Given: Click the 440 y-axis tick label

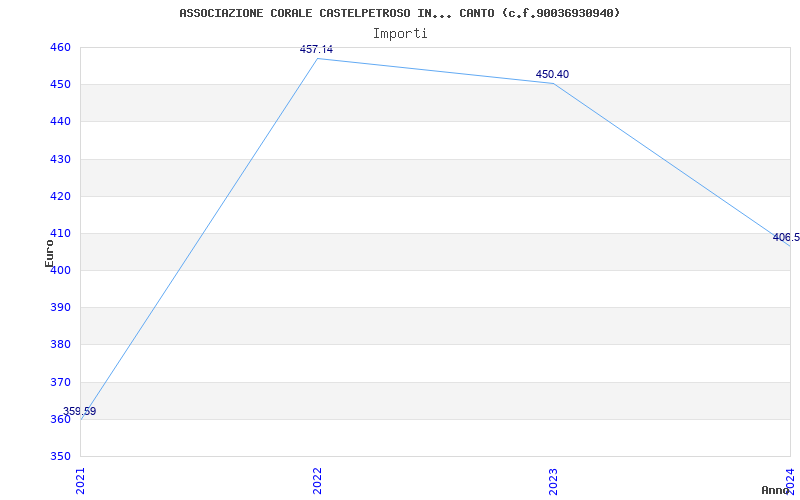Looking at the screenshot, I should (x=60, y=121).
